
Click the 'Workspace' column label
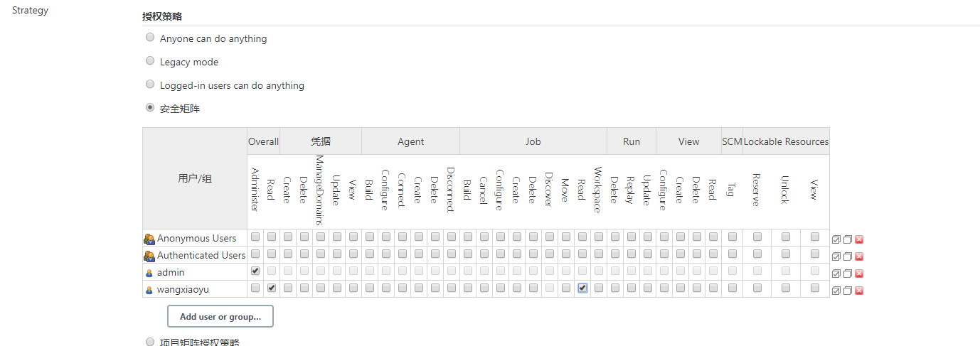pyautogui.click(x=598, y=190)
